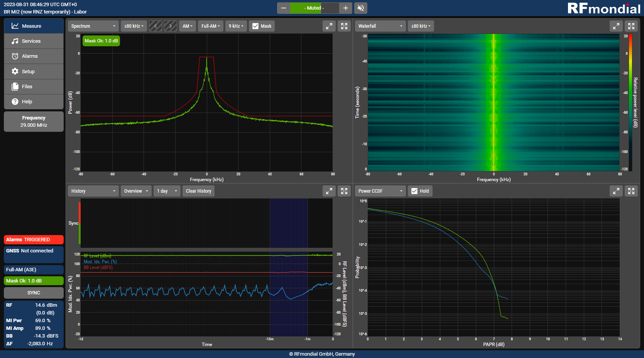Open the Measure sidebar section
Screen dimensions: 644x358
[34, 26]
